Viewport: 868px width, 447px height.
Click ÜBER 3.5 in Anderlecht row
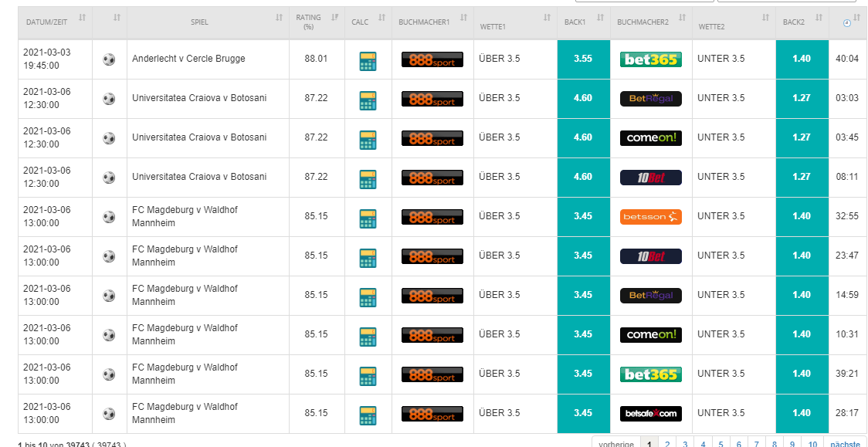coord(500,59)
